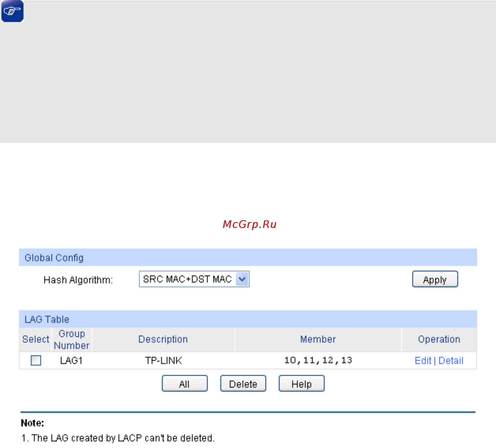This screenshot has height=448, width=496.
Task: Click the Edit link for LAG1
Action: 423,361
